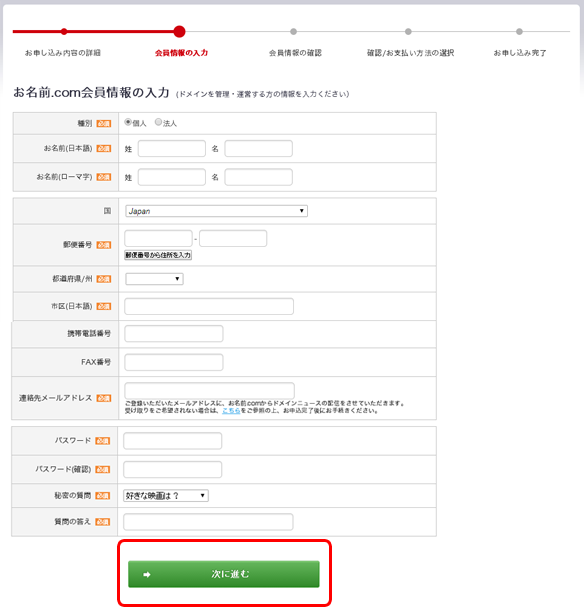This screenshot has width=584, height=608.
Task: Click the 会員情報の確認 step label
Action: point(295,53)
